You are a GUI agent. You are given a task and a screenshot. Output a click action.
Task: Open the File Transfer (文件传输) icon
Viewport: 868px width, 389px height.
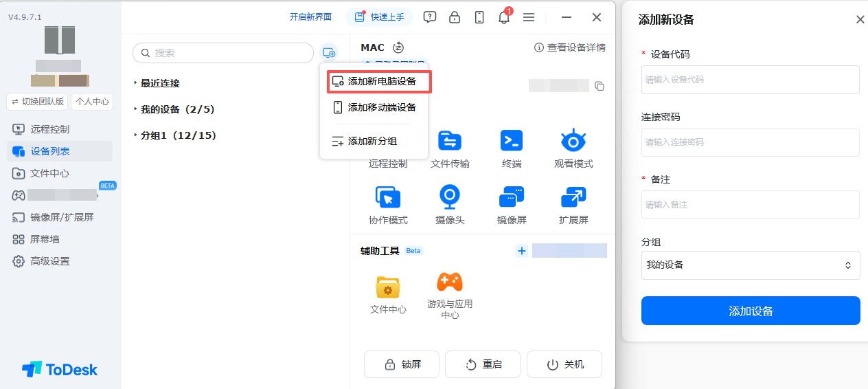click(450, 141)
